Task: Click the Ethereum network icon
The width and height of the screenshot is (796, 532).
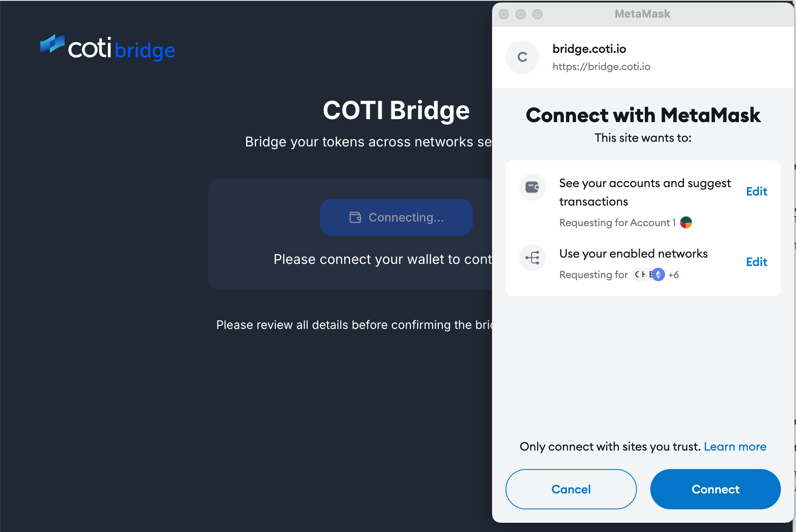Action: tap(658, 274)
